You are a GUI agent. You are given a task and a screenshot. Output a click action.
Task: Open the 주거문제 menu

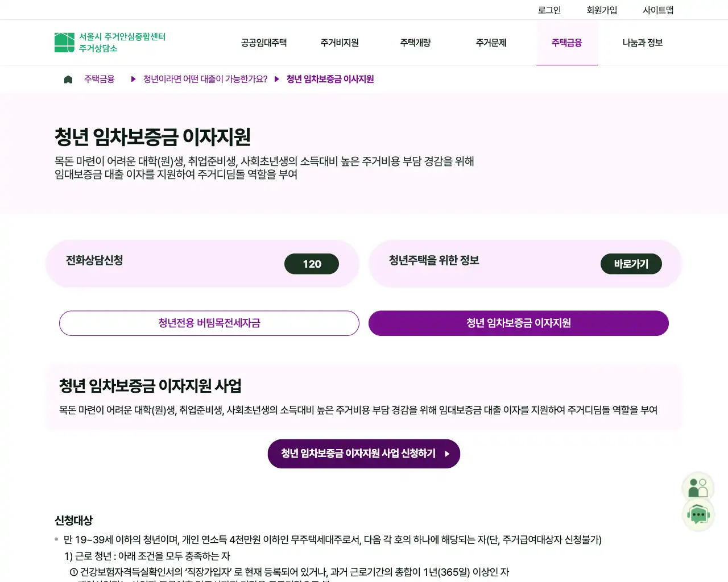tap(491, 42)
